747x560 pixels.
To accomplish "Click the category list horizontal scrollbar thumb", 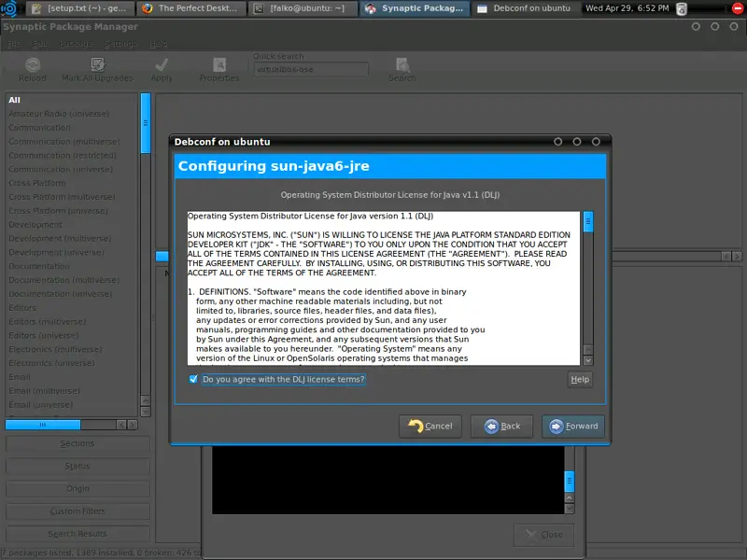I will (x=43, y=425).
